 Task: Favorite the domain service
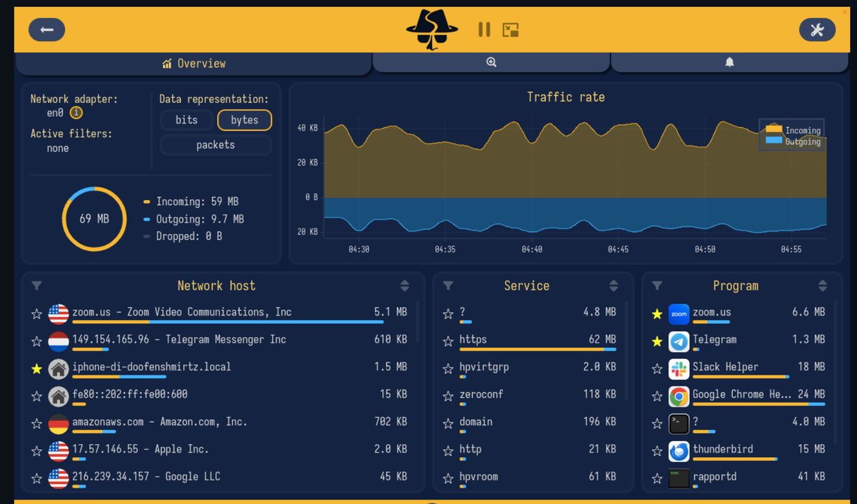point(448,424)
